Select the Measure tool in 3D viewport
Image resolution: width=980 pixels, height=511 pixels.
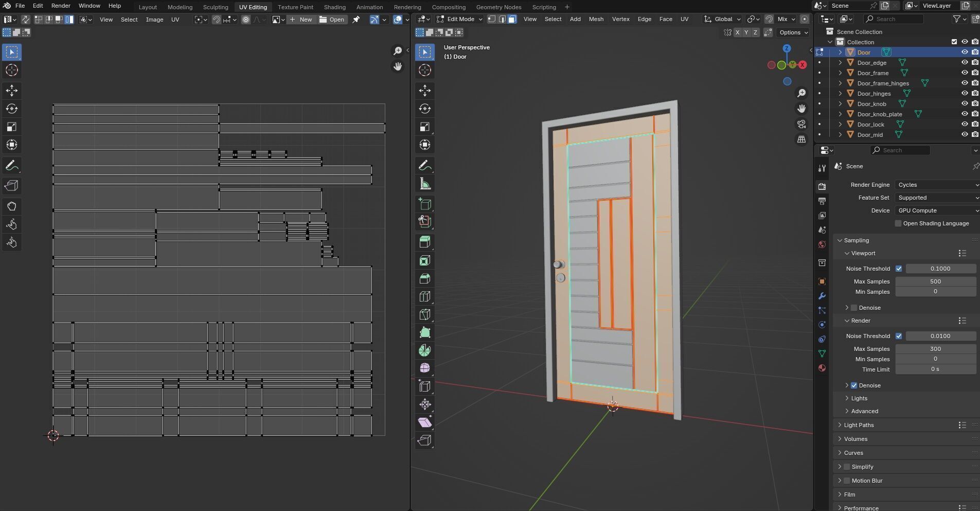coord(425,184)
